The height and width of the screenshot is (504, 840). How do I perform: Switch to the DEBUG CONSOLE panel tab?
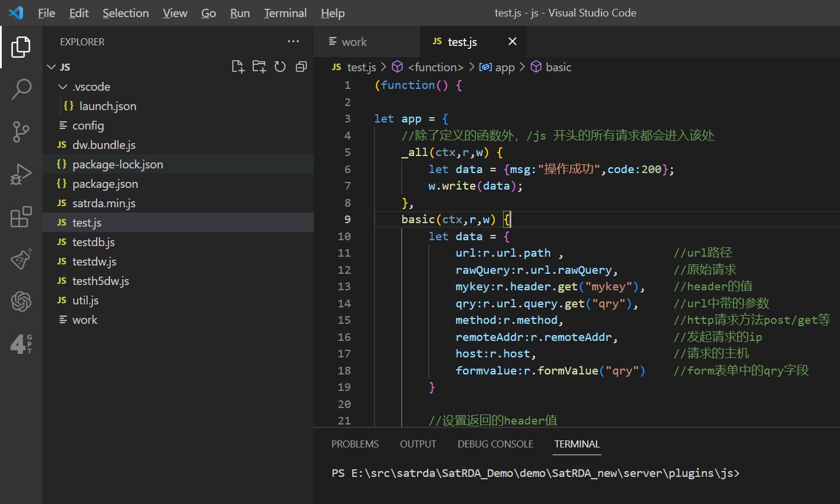click(495, 444)
